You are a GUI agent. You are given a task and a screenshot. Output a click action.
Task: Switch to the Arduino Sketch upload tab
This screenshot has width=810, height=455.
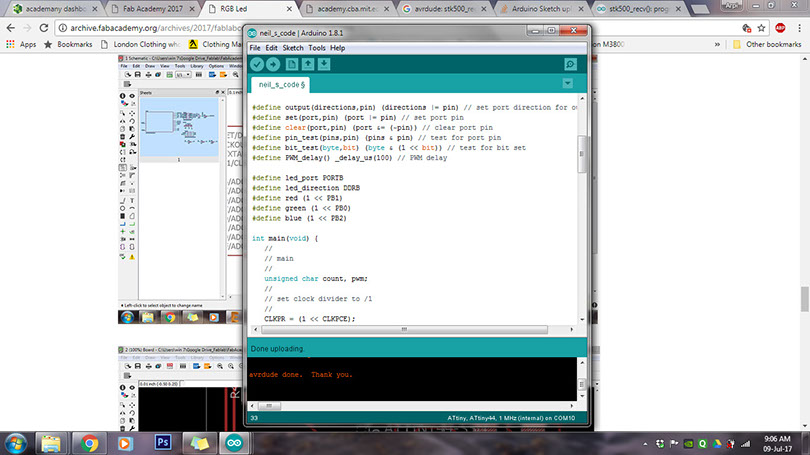(541, 9)
